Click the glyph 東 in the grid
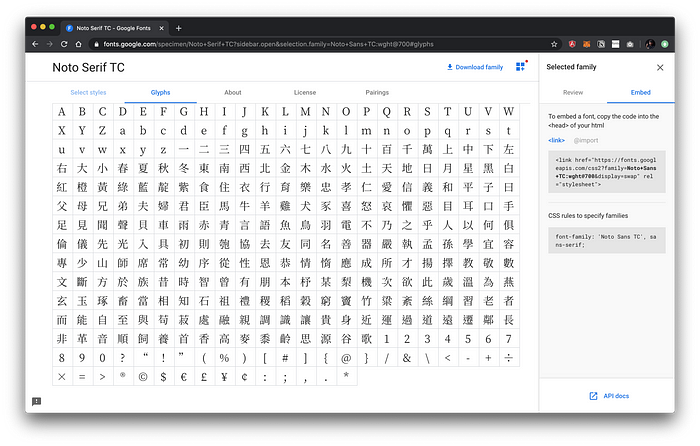Screen dimensions: 700x446 [204, 168]
